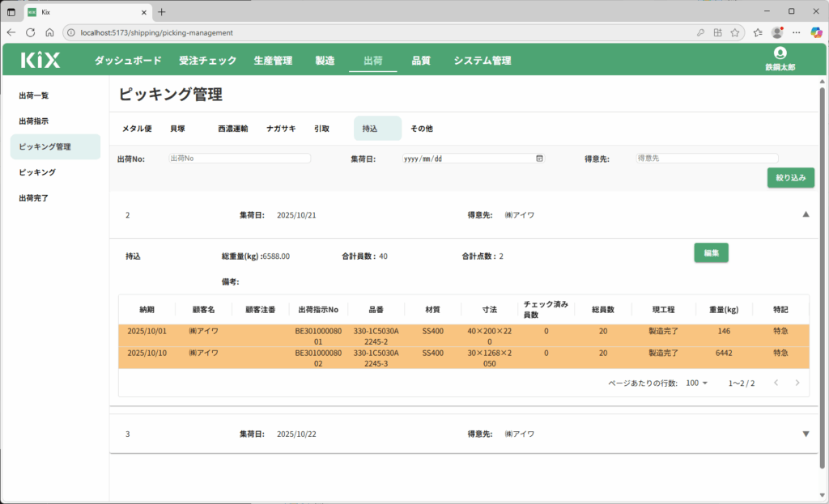Viewport: 829px width, 504px height.
Task: Click into the 得意先 input field
Action: coord(706,159)
